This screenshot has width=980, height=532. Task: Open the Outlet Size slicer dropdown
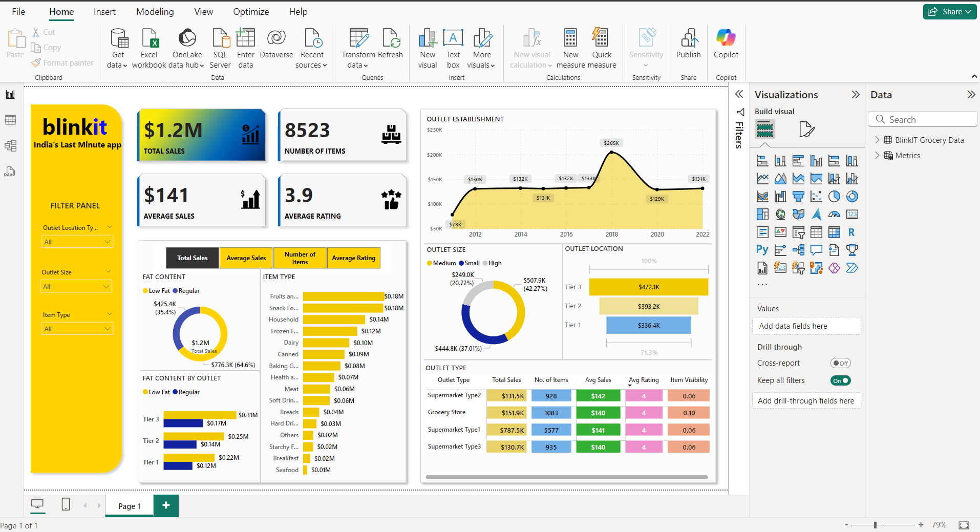[76, 286]
